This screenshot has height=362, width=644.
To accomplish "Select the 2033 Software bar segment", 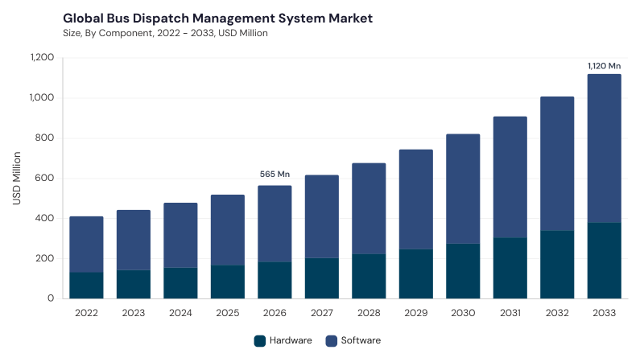I will coord(605,149).
